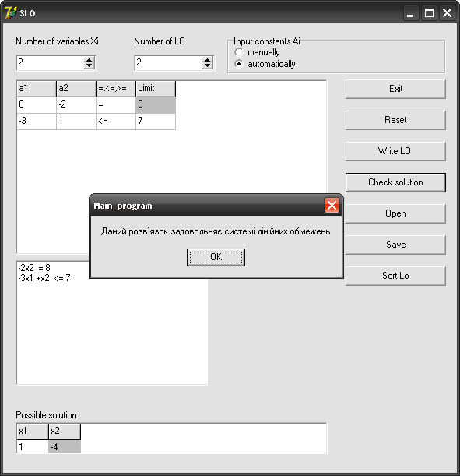Decrease the Number of LO spinner
The height and width of the screenshot is (476, 460).
point(207,66)
